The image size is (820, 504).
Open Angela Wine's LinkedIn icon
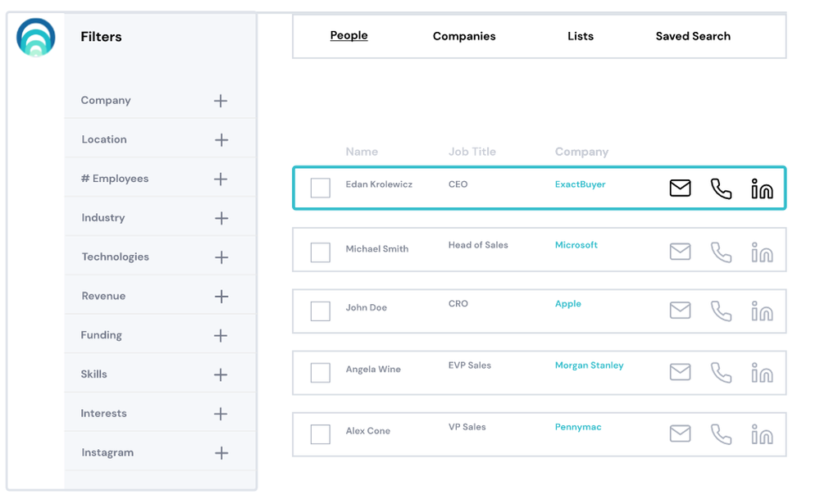[762, 373]
